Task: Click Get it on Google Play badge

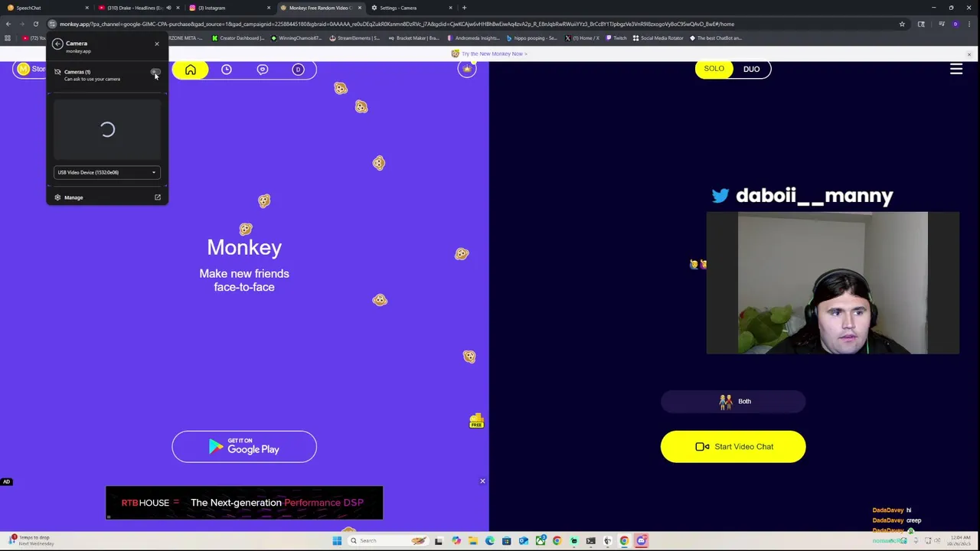Action: pyautogui.click(x=244, y=447)
